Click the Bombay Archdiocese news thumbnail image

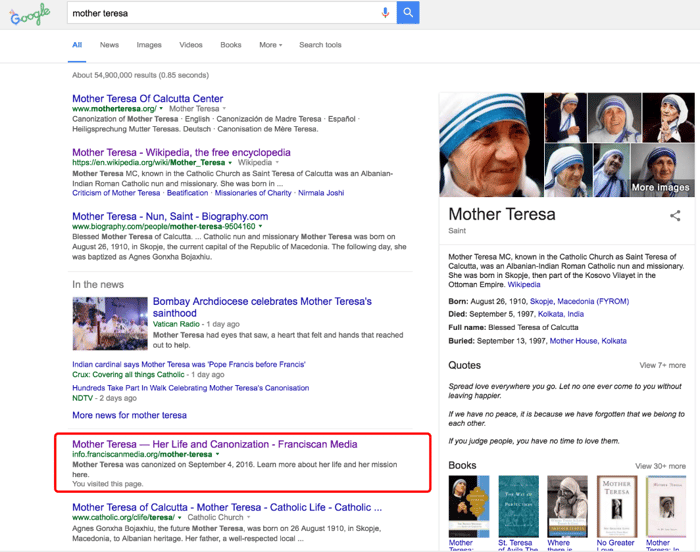coord(110,323)
